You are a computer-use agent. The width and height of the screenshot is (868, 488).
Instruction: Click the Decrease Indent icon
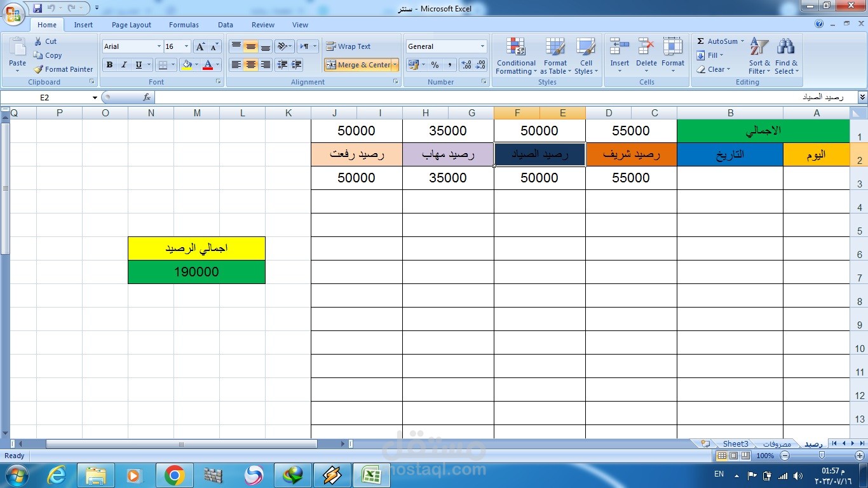pos(282,65)
